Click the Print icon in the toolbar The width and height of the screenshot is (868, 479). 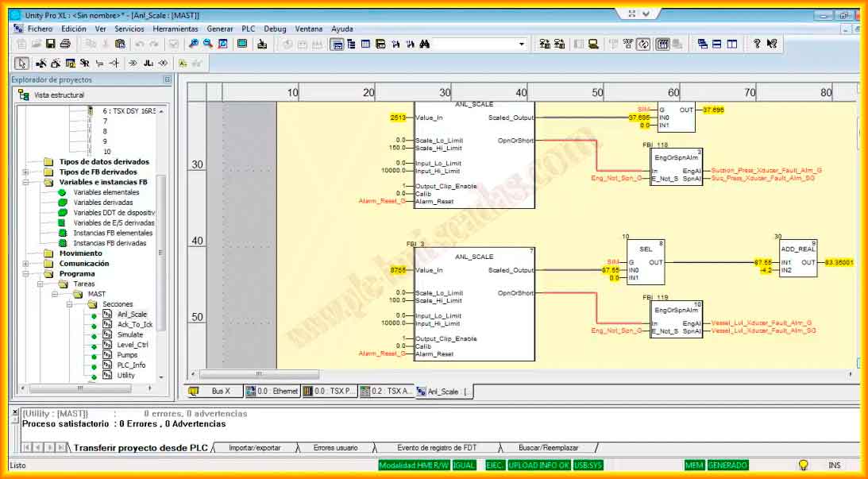[64, 44]
